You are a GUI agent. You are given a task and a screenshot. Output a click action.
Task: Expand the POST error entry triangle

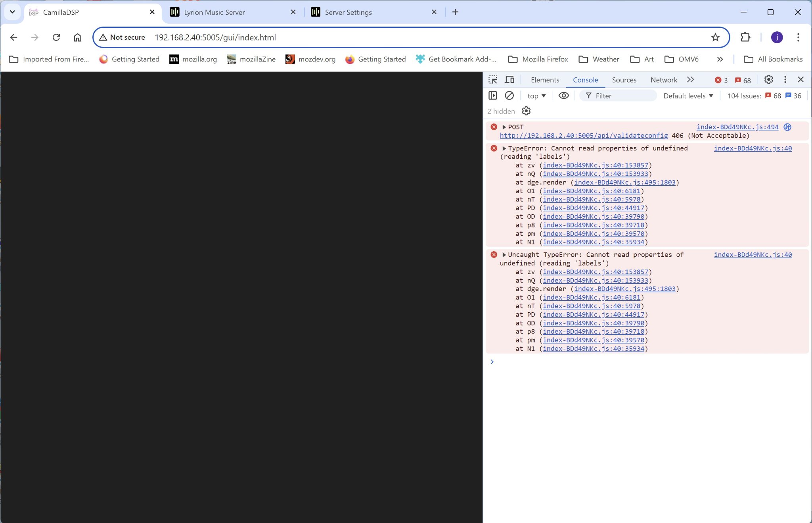[x=504, y=127]
